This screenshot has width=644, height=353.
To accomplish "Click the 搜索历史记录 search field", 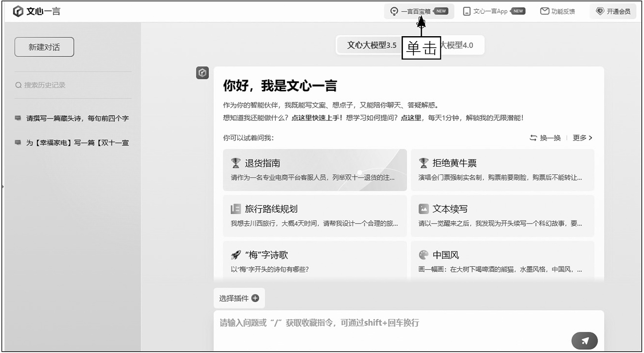I will click(73, 85).
